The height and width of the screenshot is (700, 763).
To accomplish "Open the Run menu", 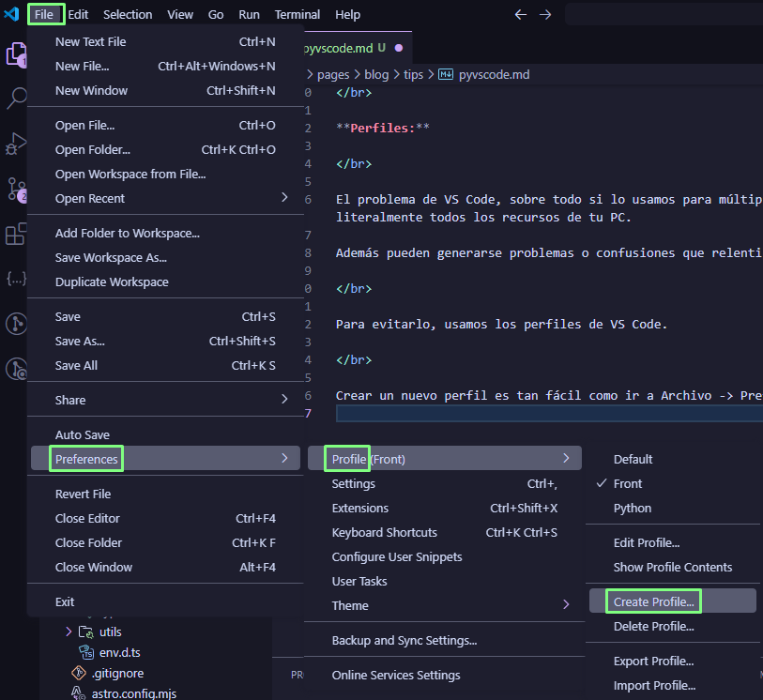I will (x=249, y=15).
